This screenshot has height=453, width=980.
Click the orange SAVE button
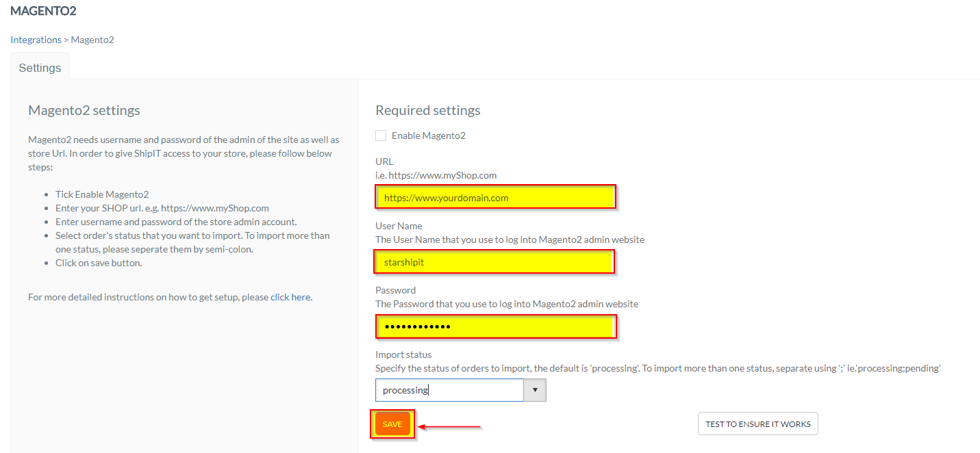(392, 424)
